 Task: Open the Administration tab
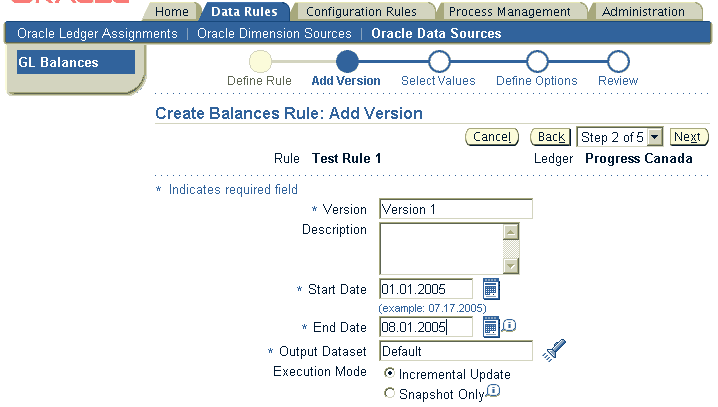(643, 11)
